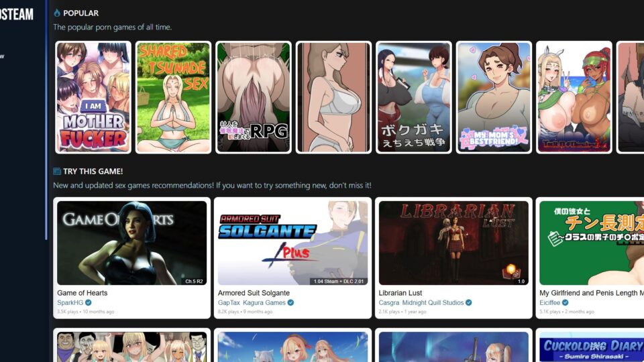This screenshot has height=362, width=644.
Task: Select the Shared Tsunade popular card
Action: [173, 97]
